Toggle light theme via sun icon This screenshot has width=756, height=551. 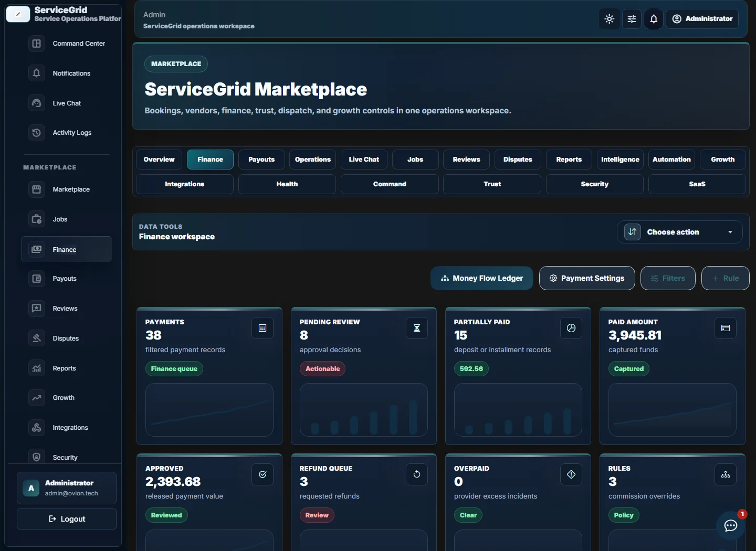[609, 19]
